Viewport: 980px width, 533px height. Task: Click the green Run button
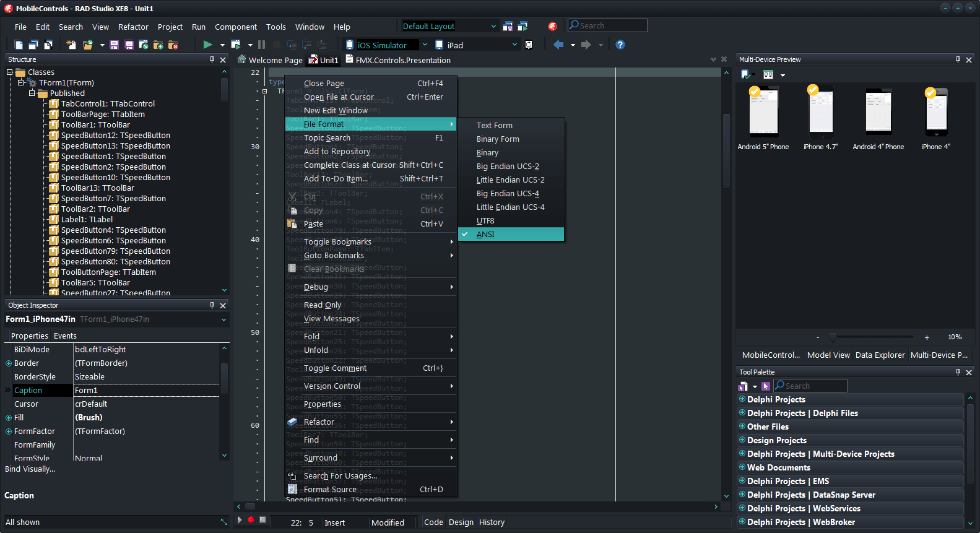tap(208, 45)
